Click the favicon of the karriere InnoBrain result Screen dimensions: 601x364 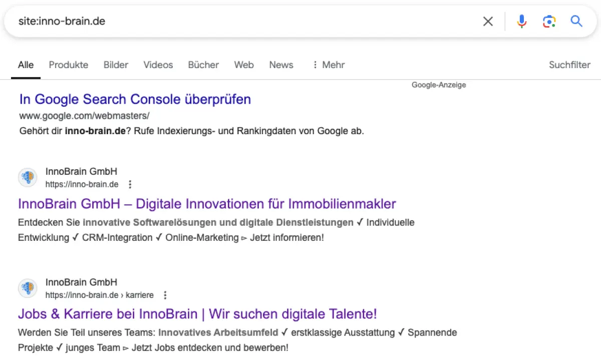(28, 288)
